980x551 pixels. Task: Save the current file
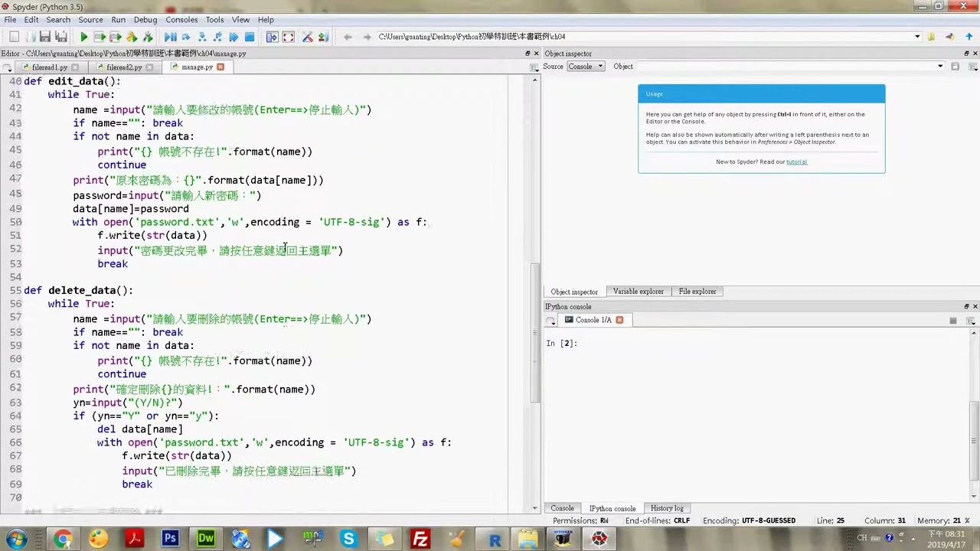tap(45, 37)
